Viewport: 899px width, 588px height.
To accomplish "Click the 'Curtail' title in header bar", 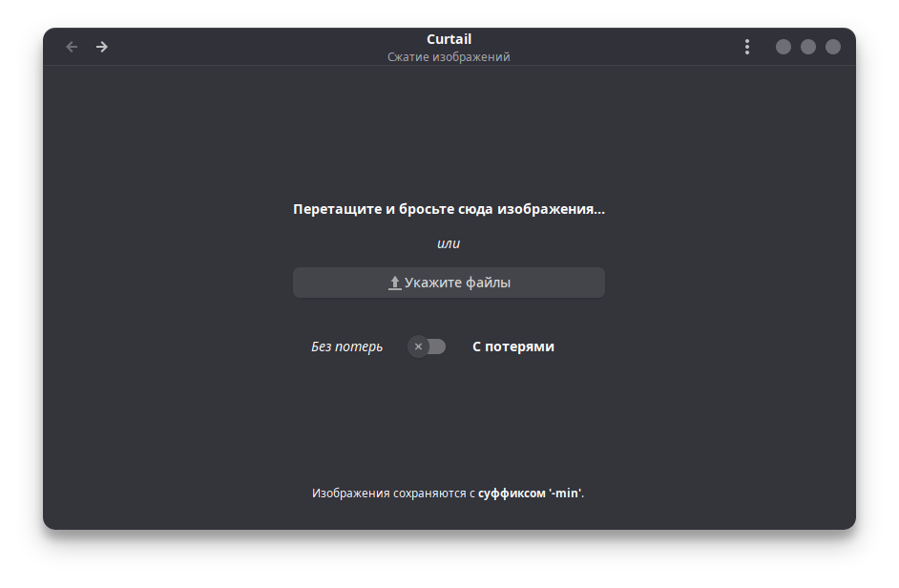I will [x=449, y=39].
